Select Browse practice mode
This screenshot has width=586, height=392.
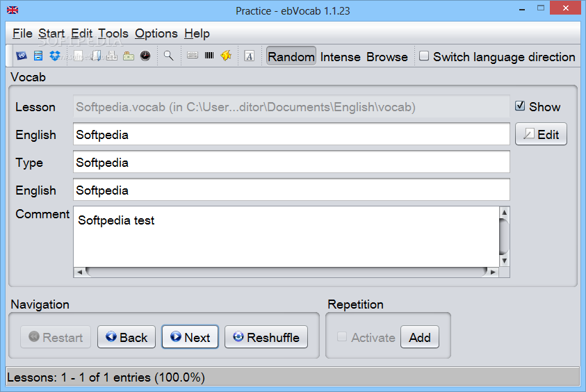[x=386, y=57]
